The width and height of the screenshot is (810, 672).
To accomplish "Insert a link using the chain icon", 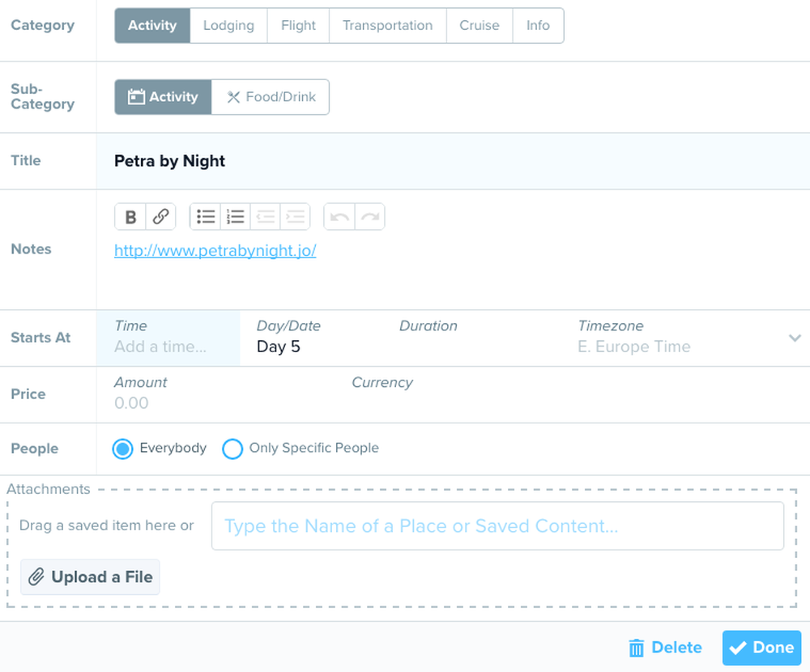I will [160, 216].
